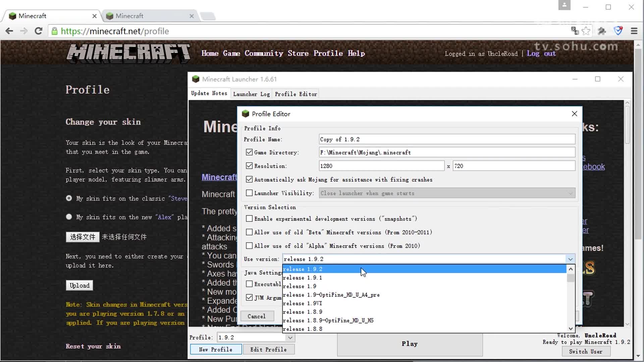Click the Profile Name input field
Image resolution: width=644 pixels, height=362 pixels.
point(447,139)
